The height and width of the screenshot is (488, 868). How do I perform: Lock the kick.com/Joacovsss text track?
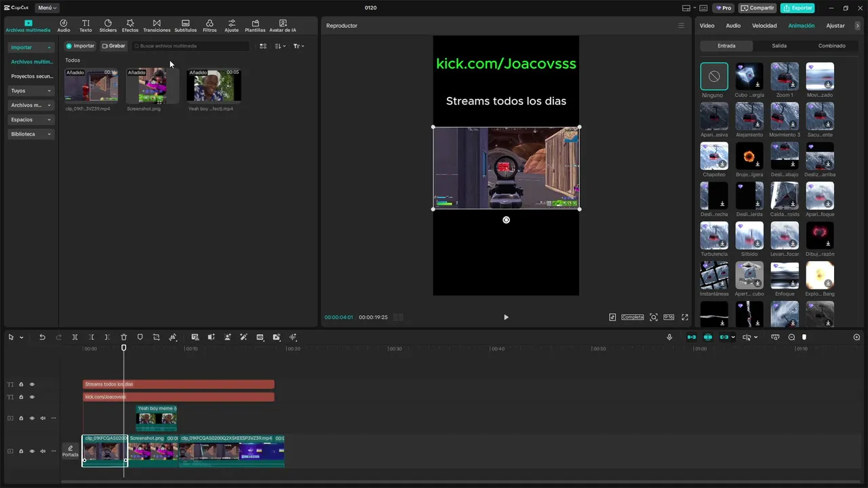21,396
